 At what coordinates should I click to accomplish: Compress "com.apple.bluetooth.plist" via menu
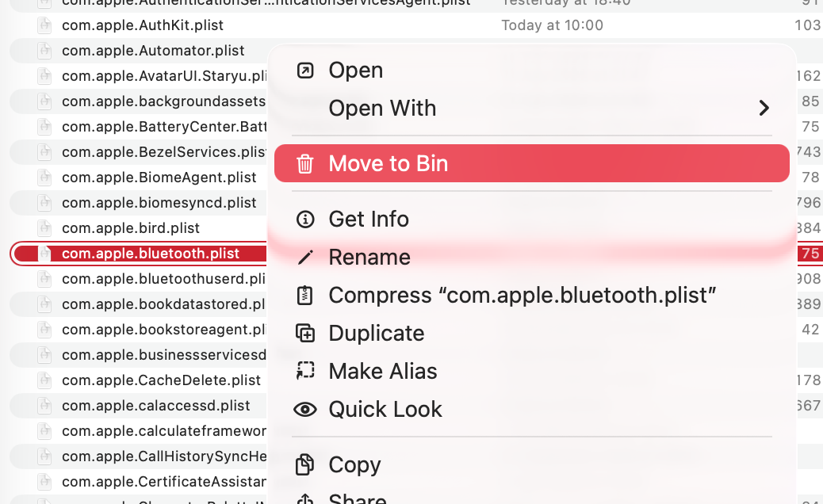(x=532, y=296)
